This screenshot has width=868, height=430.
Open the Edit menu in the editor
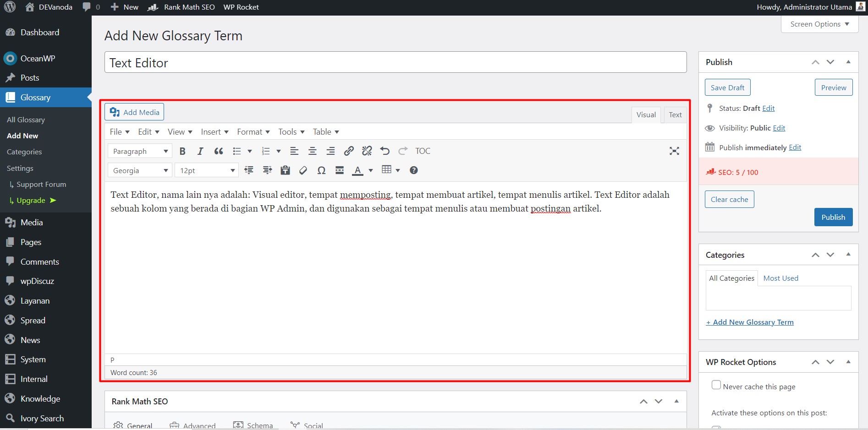click(148, 132)
